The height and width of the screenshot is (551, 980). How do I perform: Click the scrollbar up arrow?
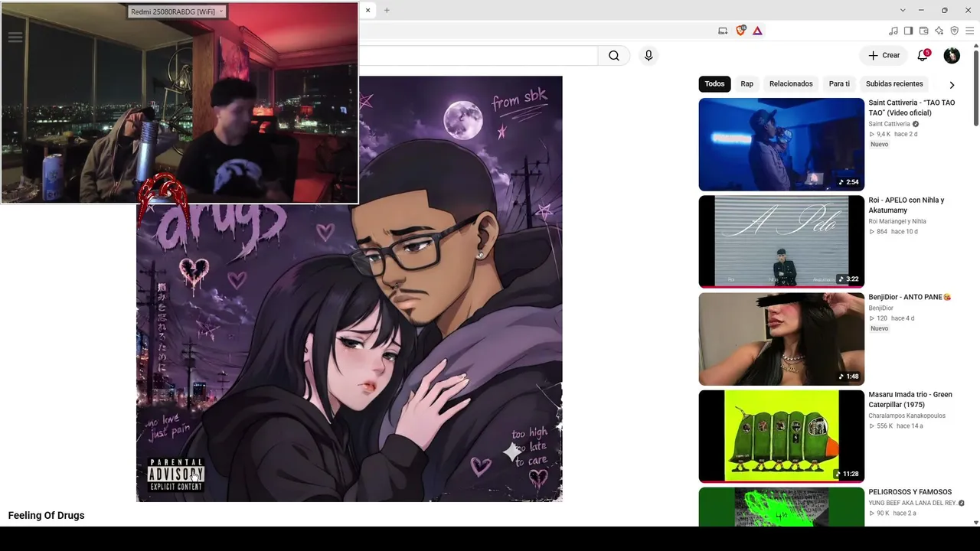(x=975, y=46)
